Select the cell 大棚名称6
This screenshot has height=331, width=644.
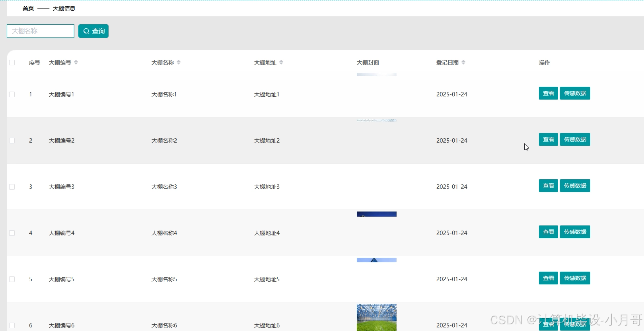164,325
